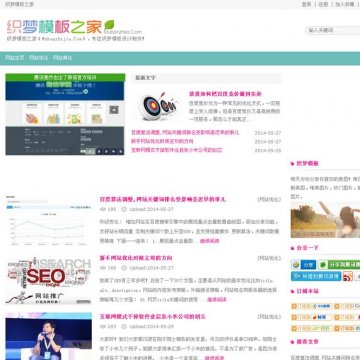The height and width of the screenshot is (360, 360).
Task: Open the 网站首页 navigation item
Action: [15, 58]
